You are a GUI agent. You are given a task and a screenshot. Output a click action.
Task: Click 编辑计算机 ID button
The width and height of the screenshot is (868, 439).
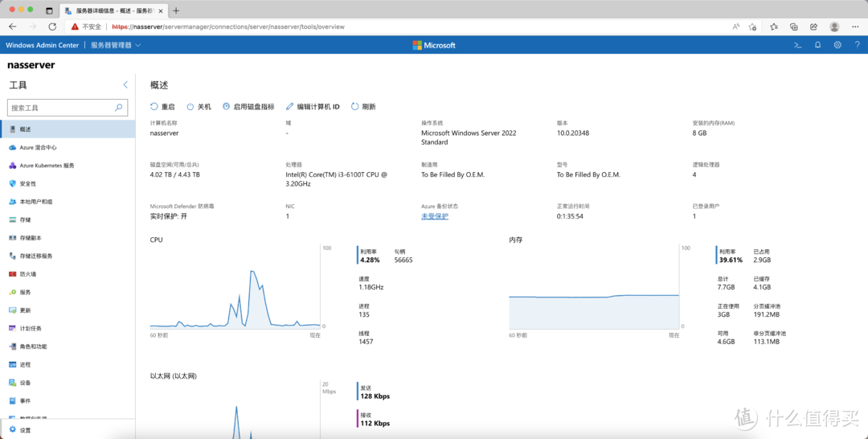click(313, 106)
